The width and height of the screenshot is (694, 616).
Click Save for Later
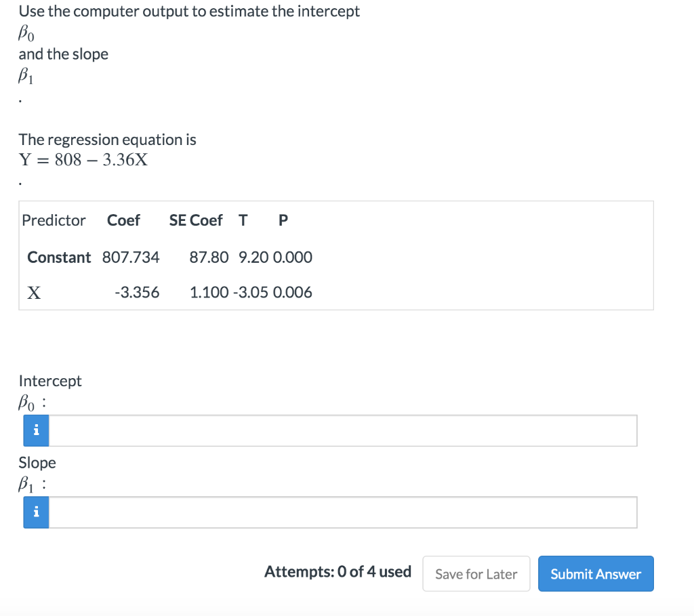pos(476,573)
